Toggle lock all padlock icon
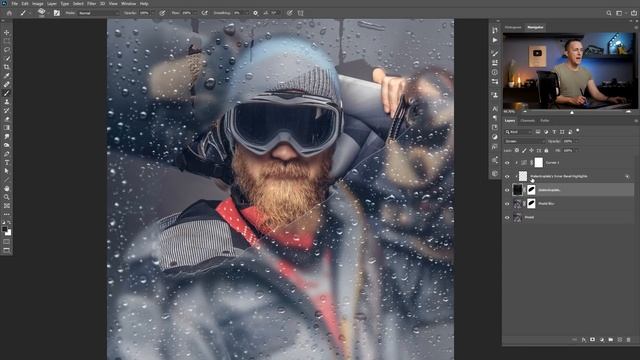The image size is (640, 360). tap(547, 151)
